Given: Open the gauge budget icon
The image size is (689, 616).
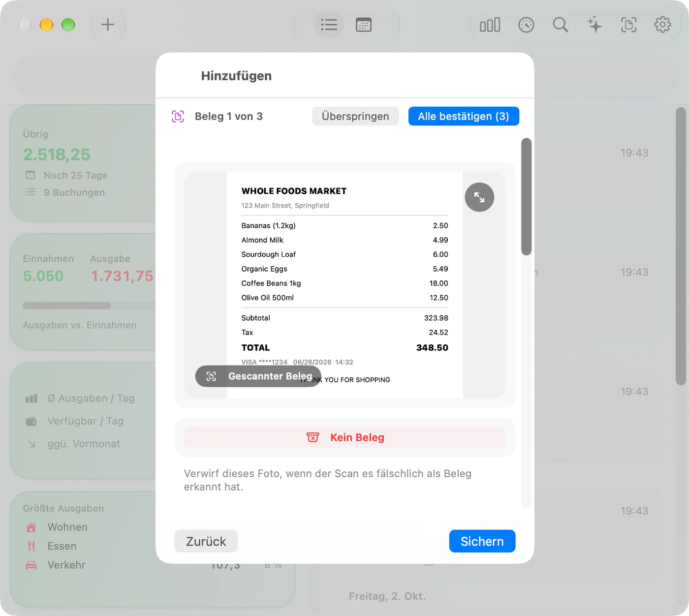Looking at the screenshot, I should [526, 25].
